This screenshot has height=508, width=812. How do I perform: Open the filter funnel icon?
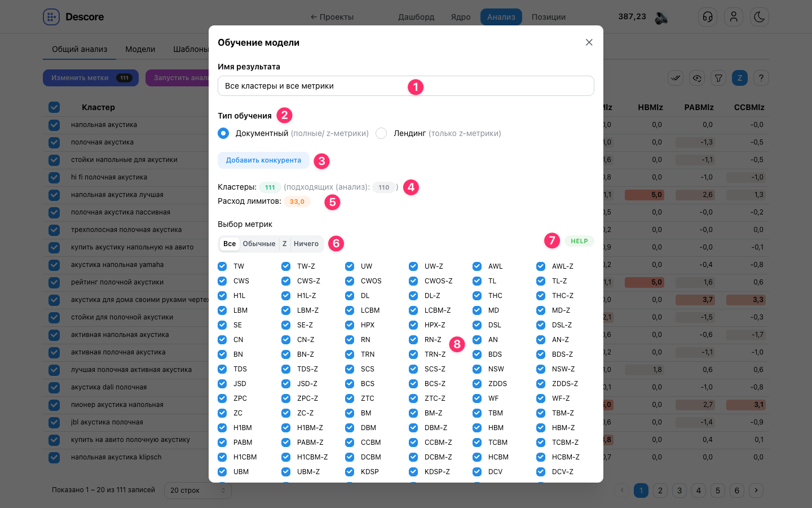tap(718, 78)
